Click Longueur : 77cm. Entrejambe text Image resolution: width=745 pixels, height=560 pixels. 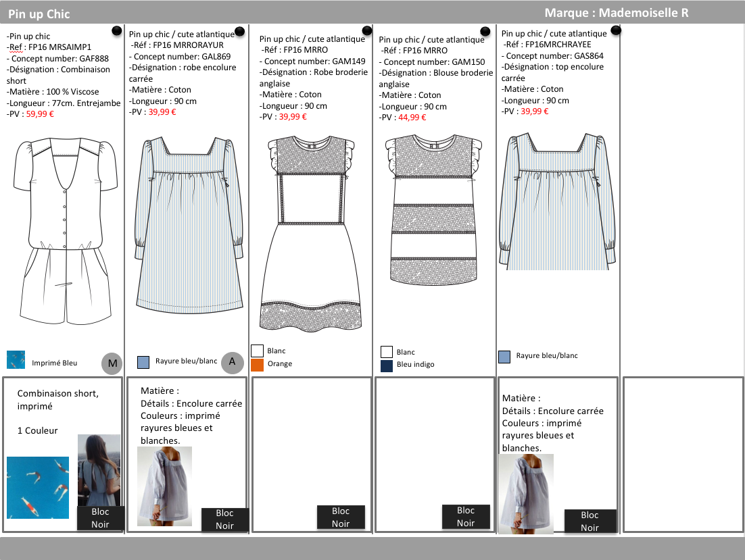(x=64, y=103)
